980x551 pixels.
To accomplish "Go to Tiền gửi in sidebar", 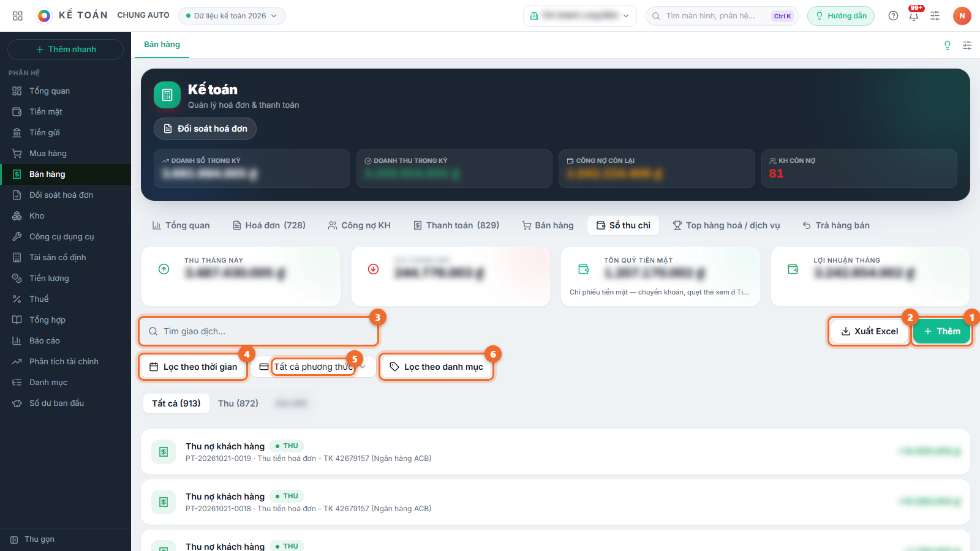I will pyautogui.click(x=66, y=132).
